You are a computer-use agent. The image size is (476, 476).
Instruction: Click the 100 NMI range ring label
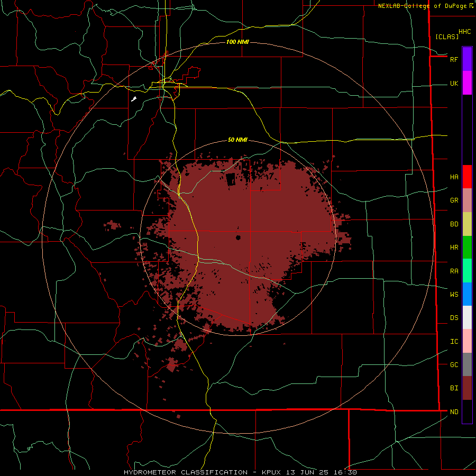pos(237,42)
